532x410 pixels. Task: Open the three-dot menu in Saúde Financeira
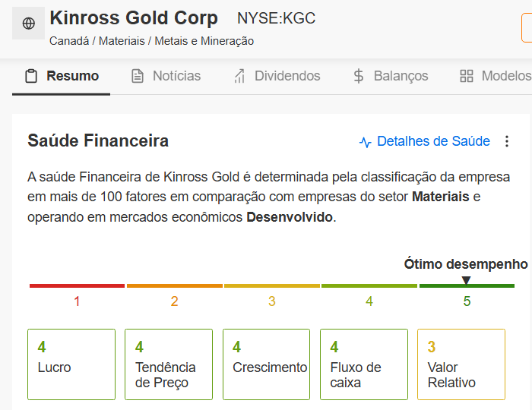point(508,141)
